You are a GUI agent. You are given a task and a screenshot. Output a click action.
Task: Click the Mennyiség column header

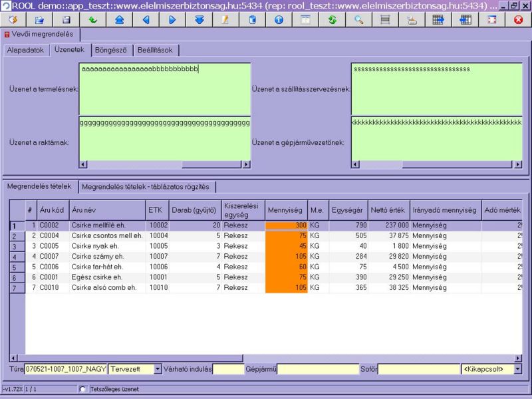pos(286,210)
